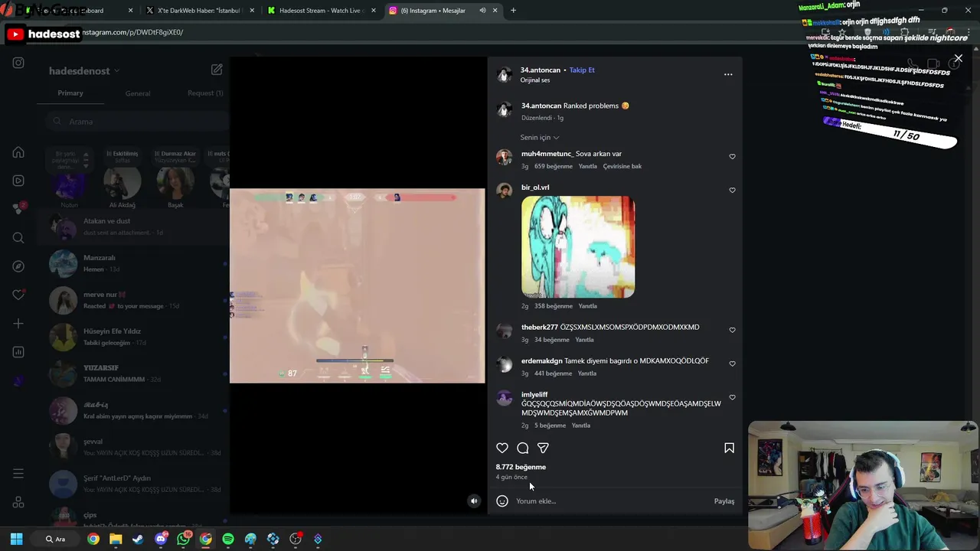Click the video player to pause the reel
The height and width of the screenshot is (551, 980).
click(x=358, y=285)
